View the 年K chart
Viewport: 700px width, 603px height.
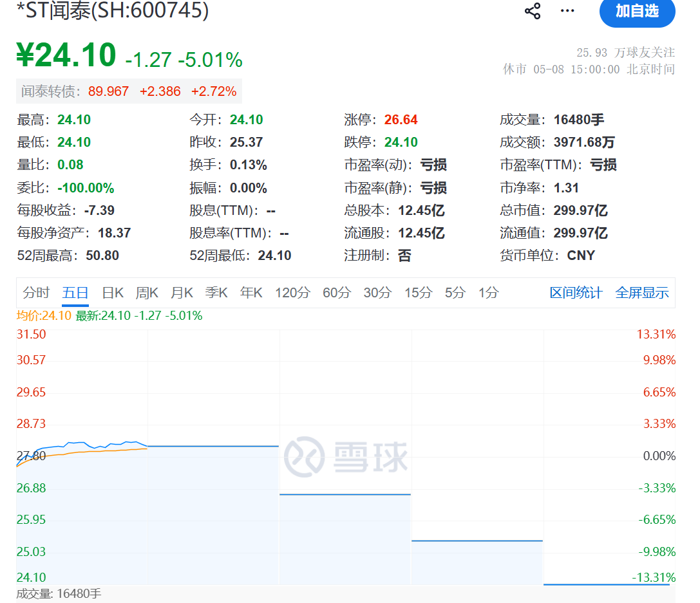[x=251, y=293]
